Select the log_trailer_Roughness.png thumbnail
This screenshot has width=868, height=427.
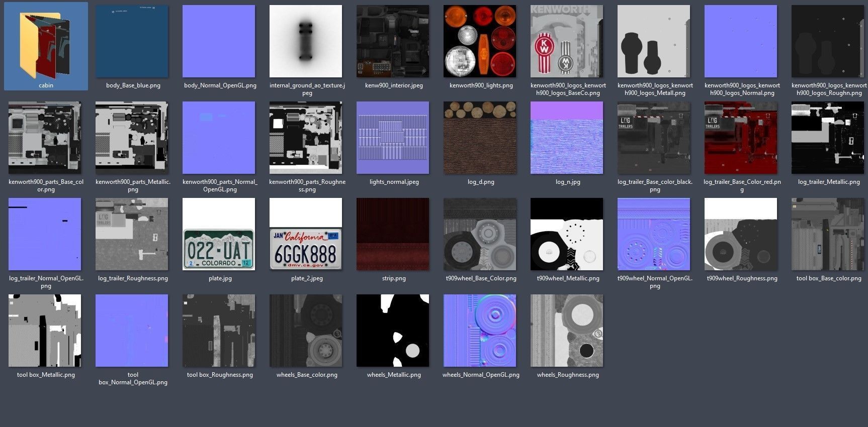132,234
